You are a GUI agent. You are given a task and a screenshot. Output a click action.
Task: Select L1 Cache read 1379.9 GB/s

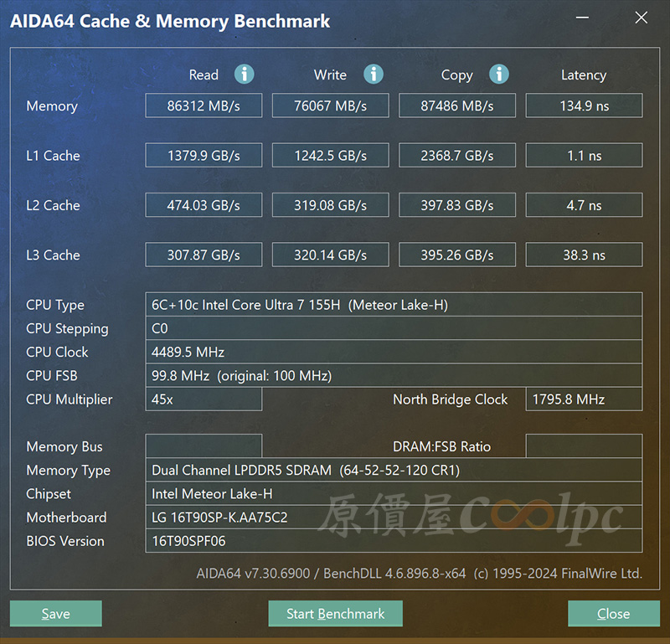pos(204,155)
